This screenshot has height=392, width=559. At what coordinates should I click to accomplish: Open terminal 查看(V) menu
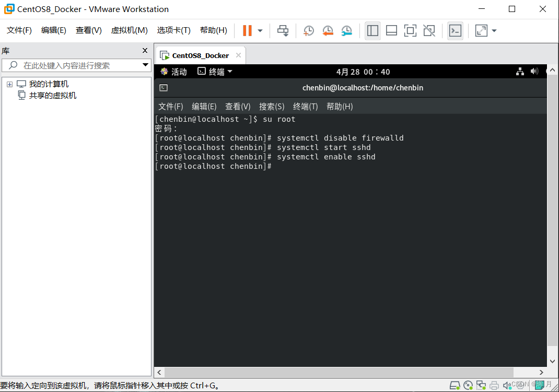point(238,107)
